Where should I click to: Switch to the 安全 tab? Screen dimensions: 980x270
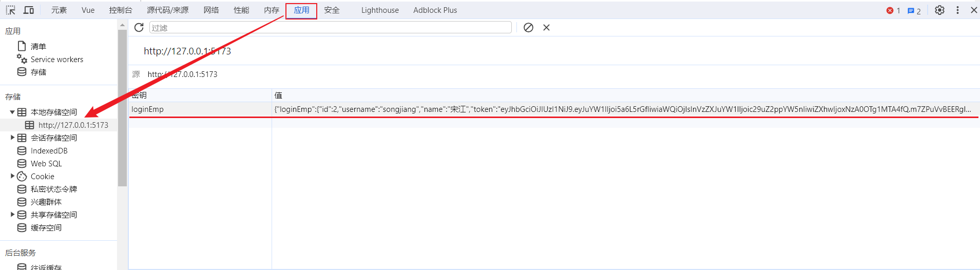[332, 10]
